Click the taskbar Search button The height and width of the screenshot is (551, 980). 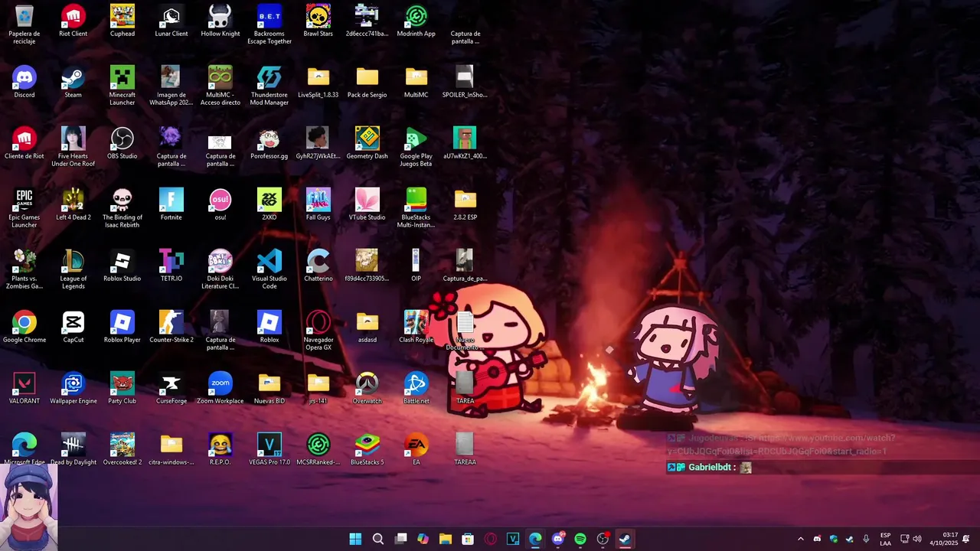378,539
